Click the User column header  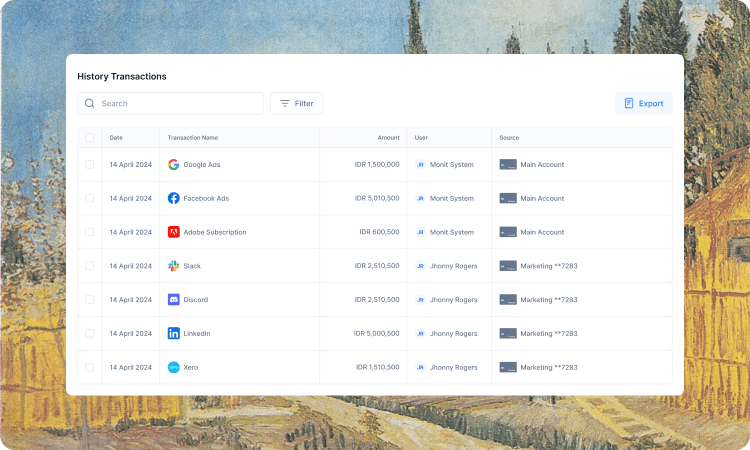click(x=421, y=138)
